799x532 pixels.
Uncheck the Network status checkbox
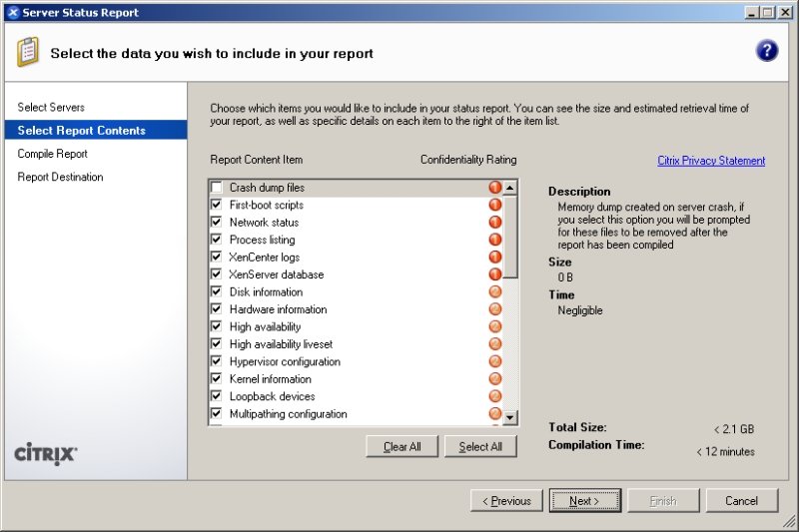[x=217, y=222]
